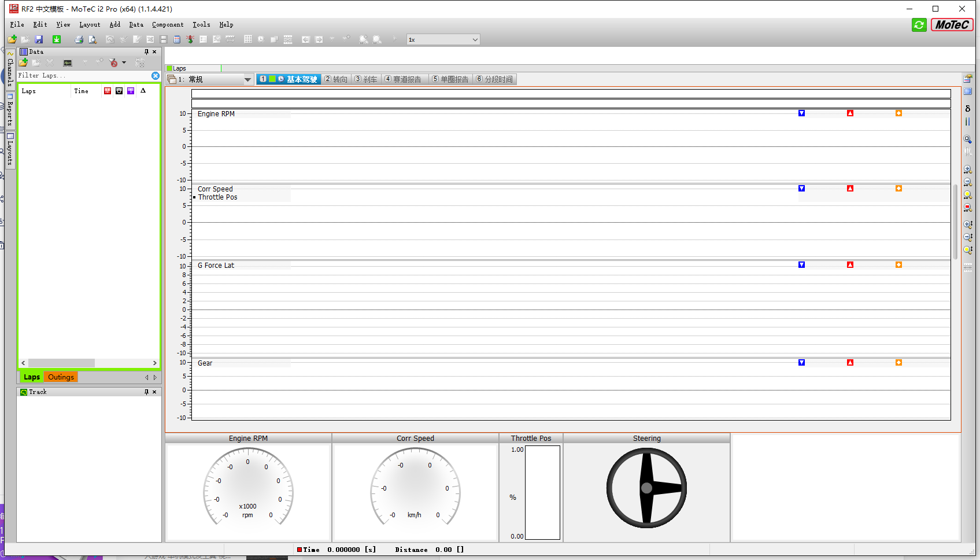Click the Print icon in toolbar
Screen dimensions: 980x560
pos(79,39)
